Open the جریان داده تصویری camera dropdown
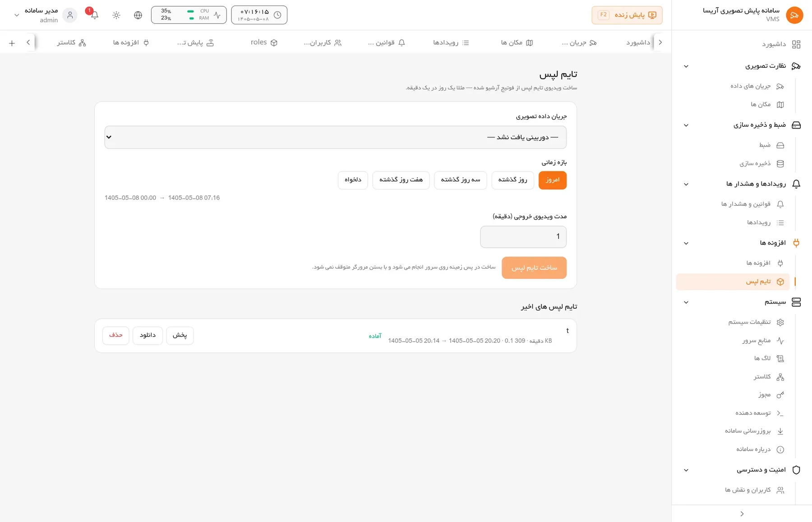This screenshot has width=812, height=522. pos(336,137)
